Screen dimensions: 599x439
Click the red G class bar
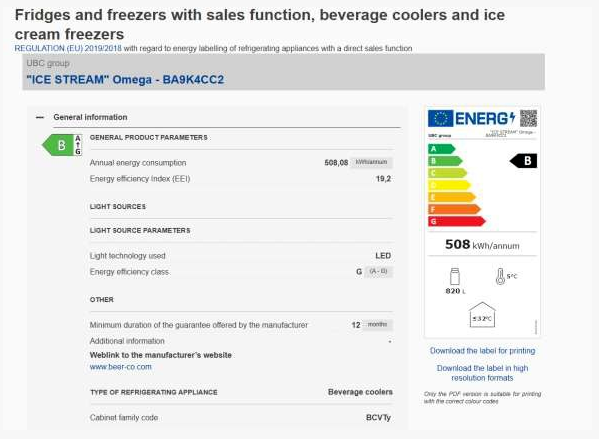tap(457, 221)
